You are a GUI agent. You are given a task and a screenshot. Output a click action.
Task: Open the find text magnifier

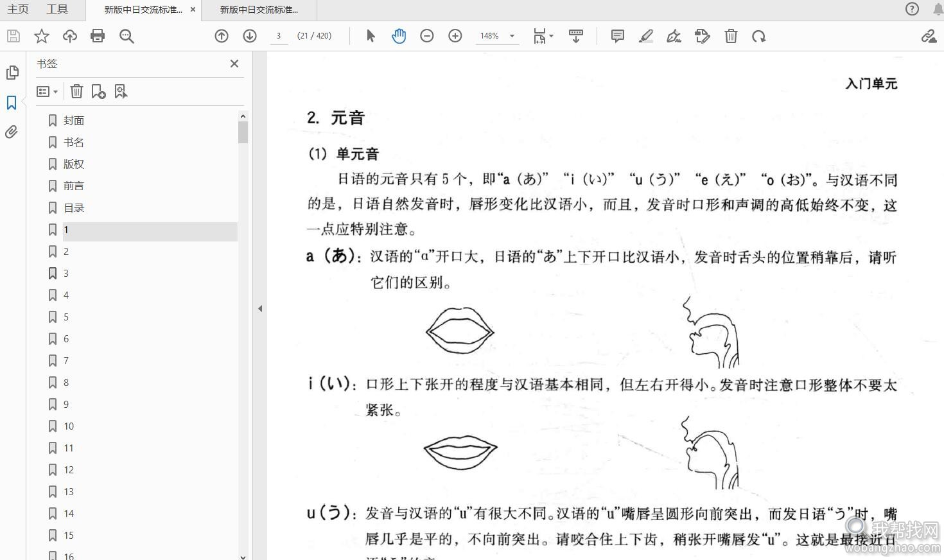(x=127, y=36)
